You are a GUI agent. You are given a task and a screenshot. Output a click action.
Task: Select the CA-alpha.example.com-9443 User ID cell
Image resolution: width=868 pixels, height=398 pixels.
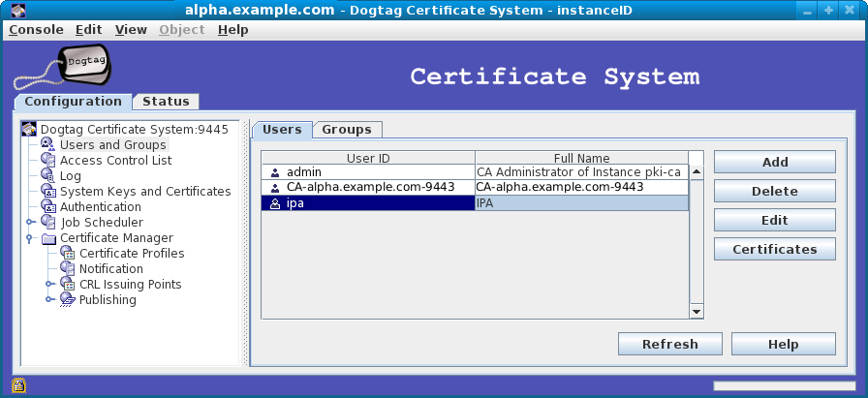368,187
